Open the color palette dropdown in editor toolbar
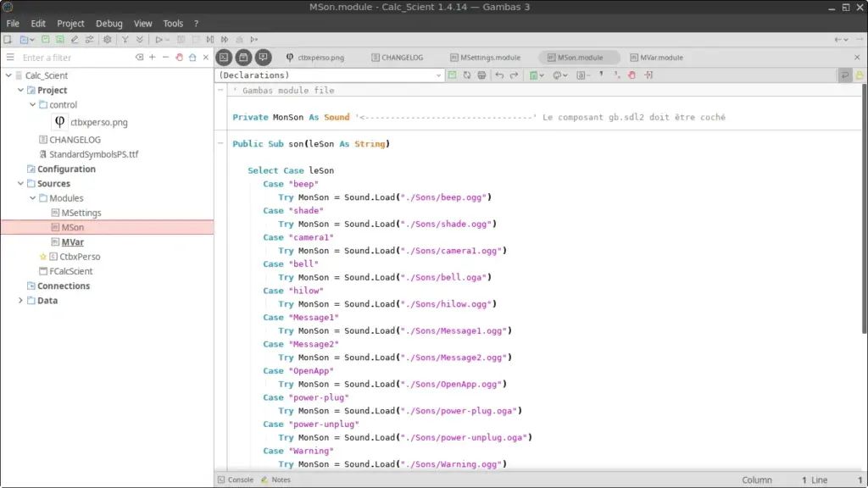 point(559,75)
